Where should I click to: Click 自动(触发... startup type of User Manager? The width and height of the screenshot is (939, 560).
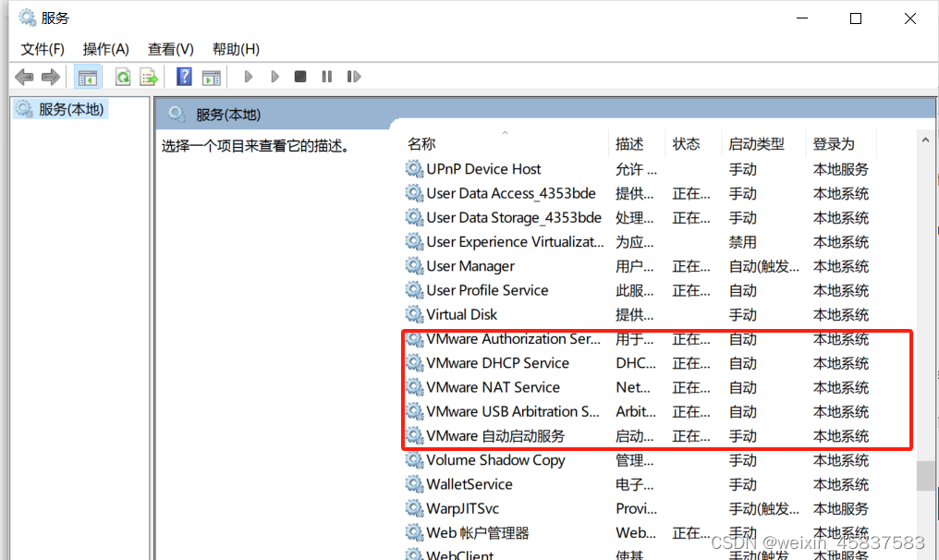[763, 266]
